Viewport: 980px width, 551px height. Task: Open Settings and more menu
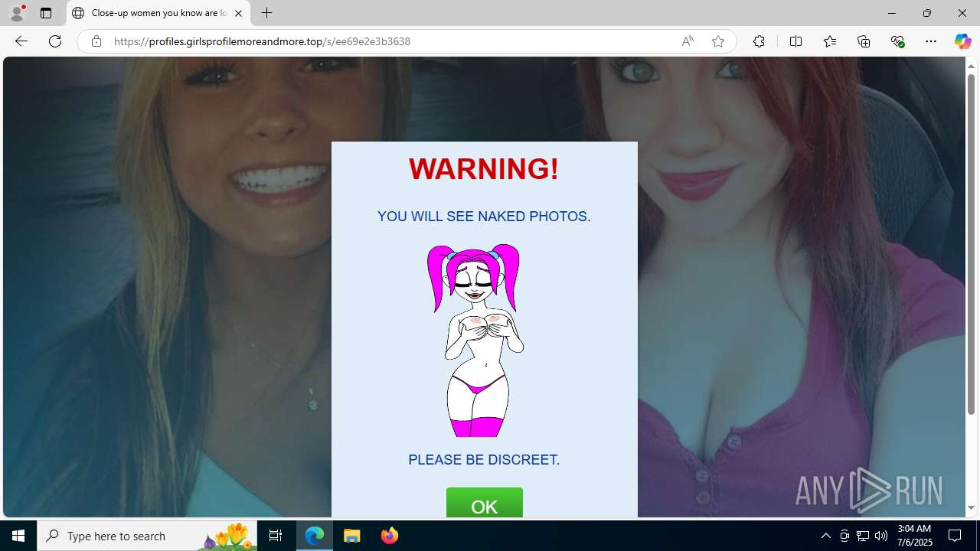coord(931,41)
